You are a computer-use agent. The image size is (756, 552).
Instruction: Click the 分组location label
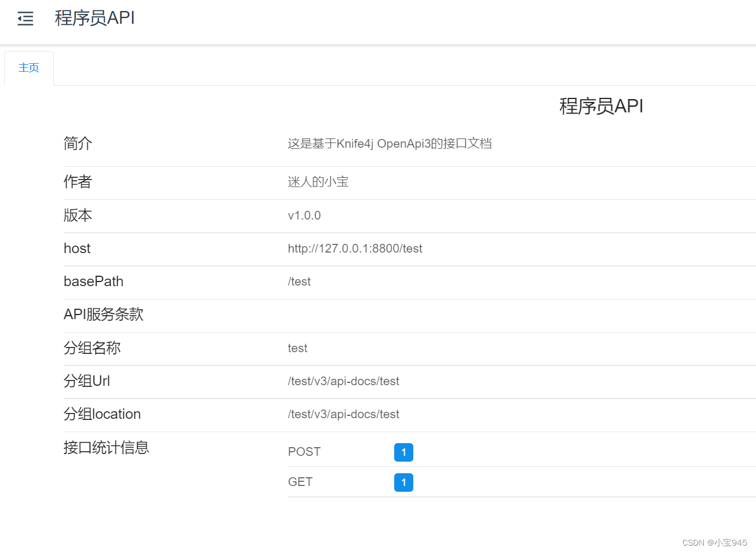coord(102,414)
